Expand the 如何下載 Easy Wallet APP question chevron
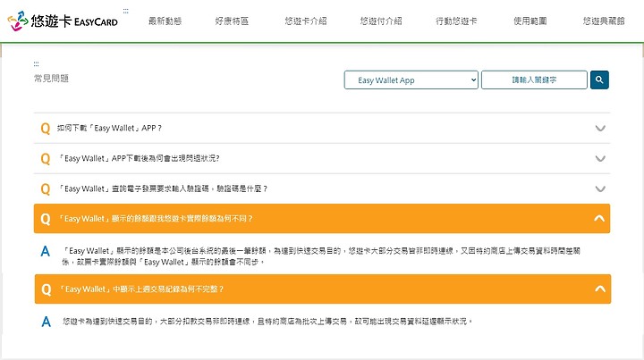This screenshot has width=644, height=360. point(600,129)
